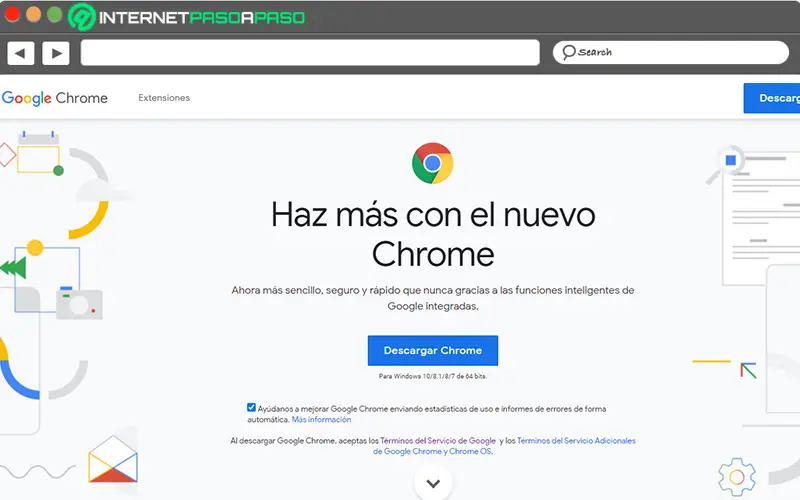Click the Google Chrome logo in header
This screenshot has width=800, height=500.
(55, 97)
